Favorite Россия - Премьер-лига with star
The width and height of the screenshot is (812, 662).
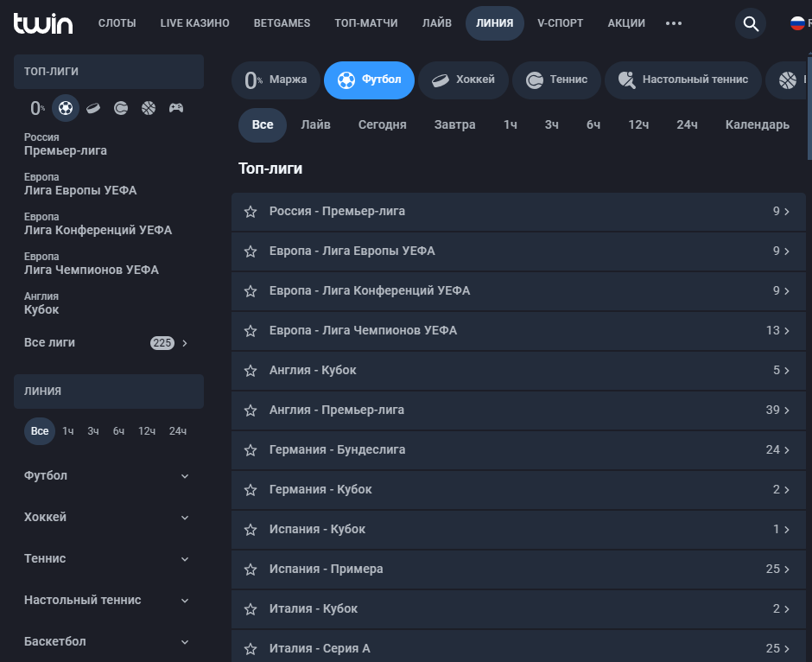(251, 212)
